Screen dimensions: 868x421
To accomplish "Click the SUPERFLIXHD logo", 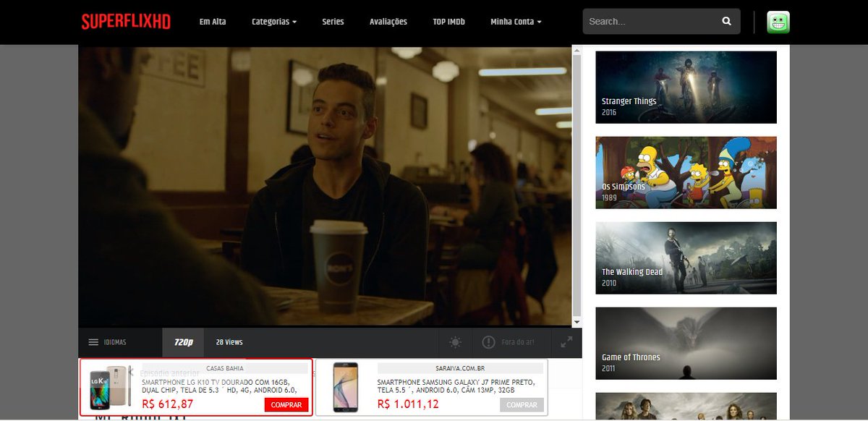I will pyautogui.click(x=126, y=22).
